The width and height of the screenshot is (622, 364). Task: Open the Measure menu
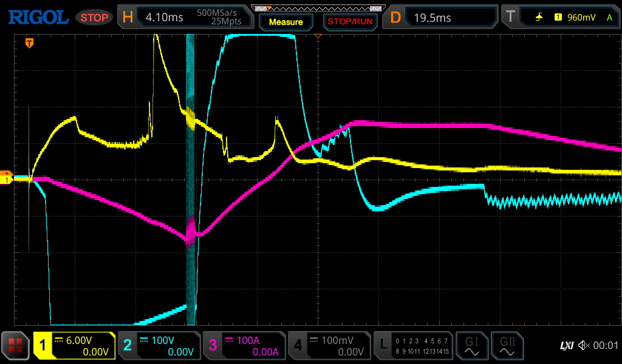[285, 22]
